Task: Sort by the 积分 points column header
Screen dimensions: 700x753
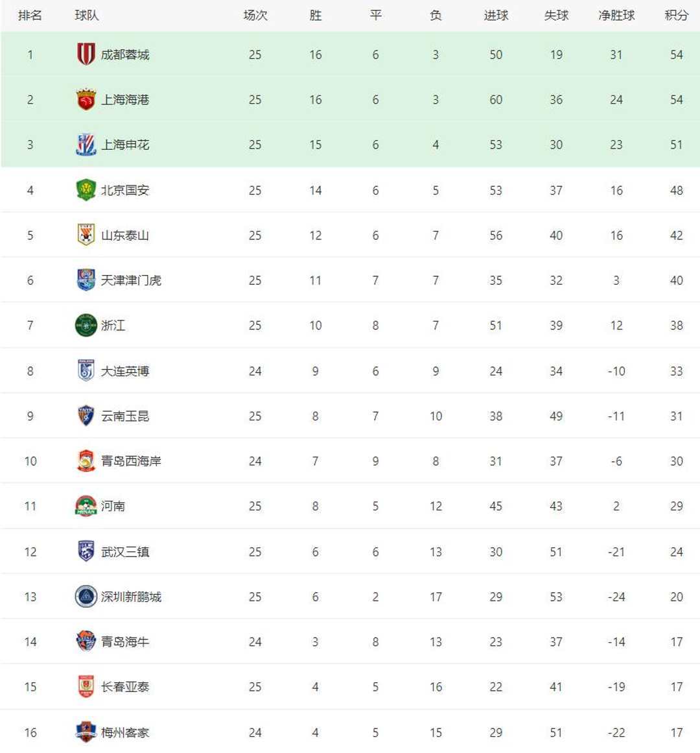Action: 676,16
